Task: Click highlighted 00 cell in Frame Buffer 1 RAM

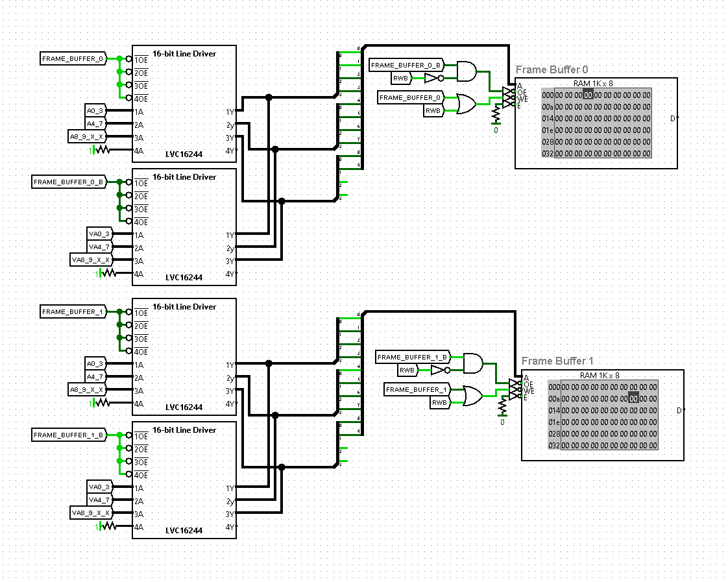Action: (634, 398)
